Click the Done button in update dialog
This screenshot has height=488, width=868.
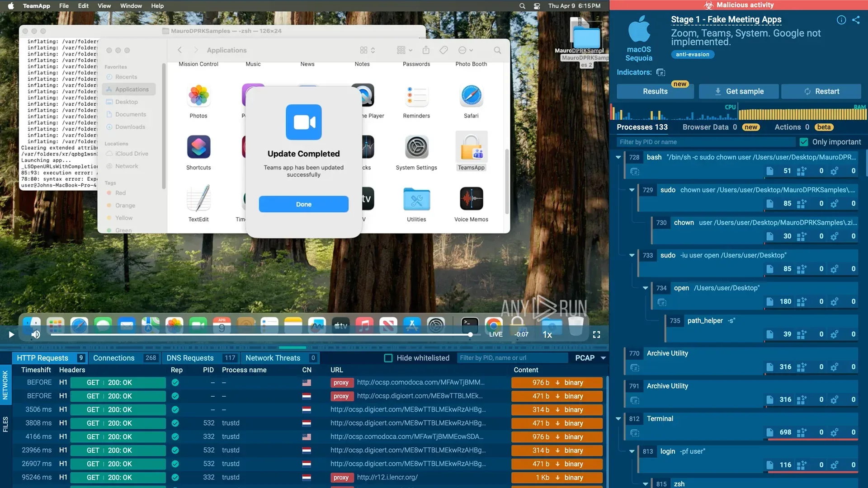(x=303, y=204)
